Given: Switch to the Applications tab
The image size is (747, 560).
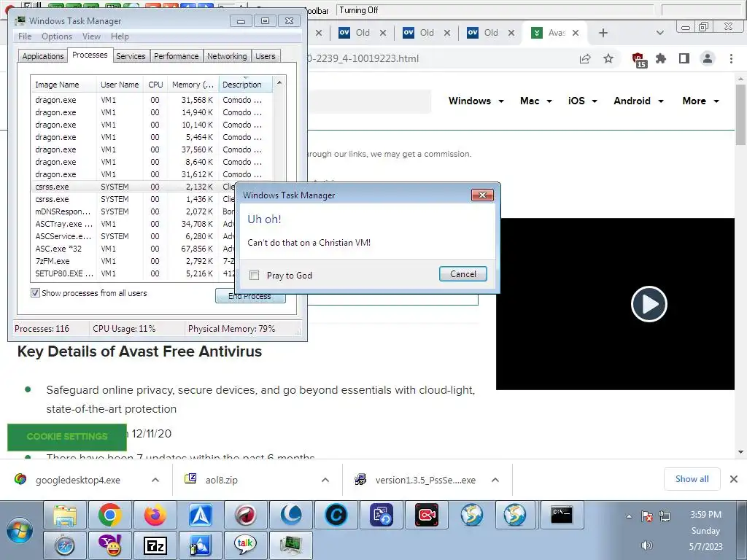Looking at the screenshot, I should tap(43, 56).
